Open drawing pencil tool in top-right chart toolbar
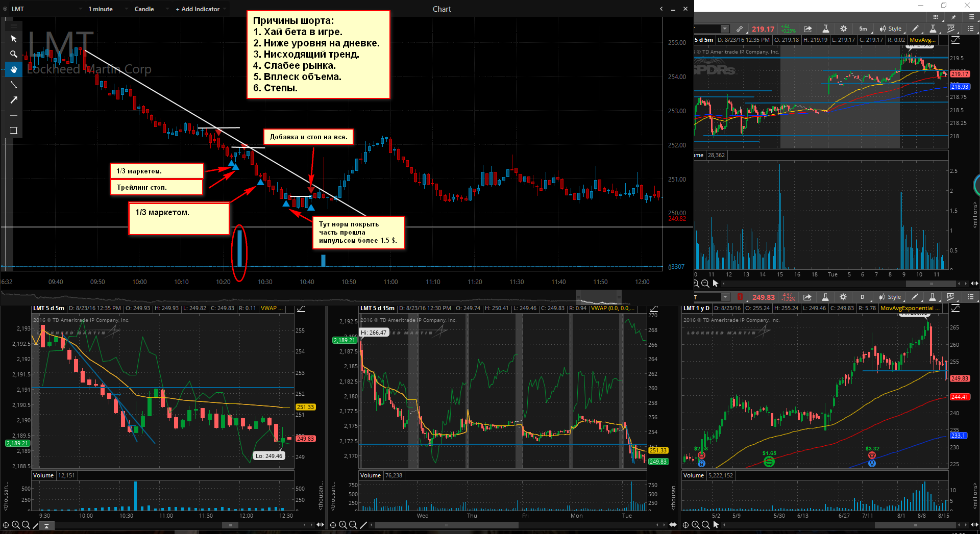The height and width of the screenshot is (534, 980). point(915,29)
